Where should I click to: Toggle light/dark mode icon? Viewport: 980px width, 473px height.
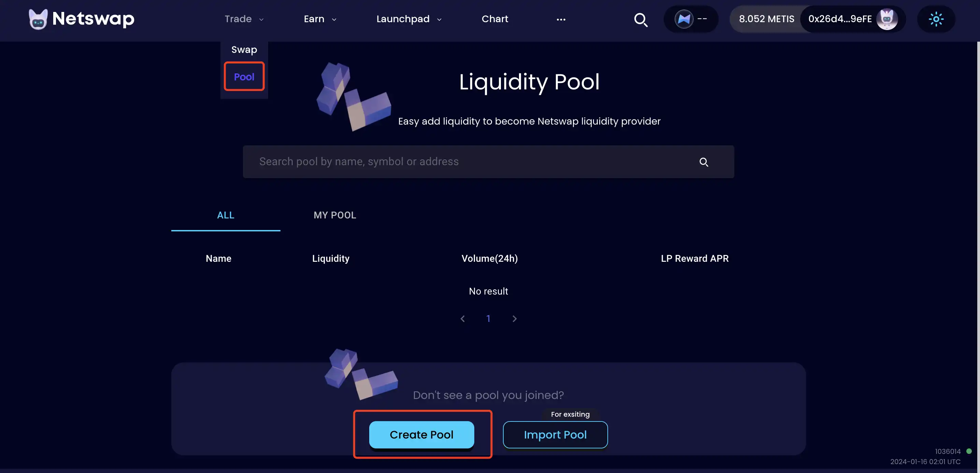point(936,19)
